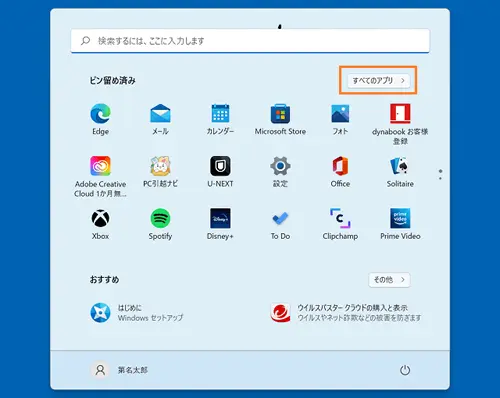Launch the フォト photos app
This screenshot has width=500, height=398.
coord(340,119)
